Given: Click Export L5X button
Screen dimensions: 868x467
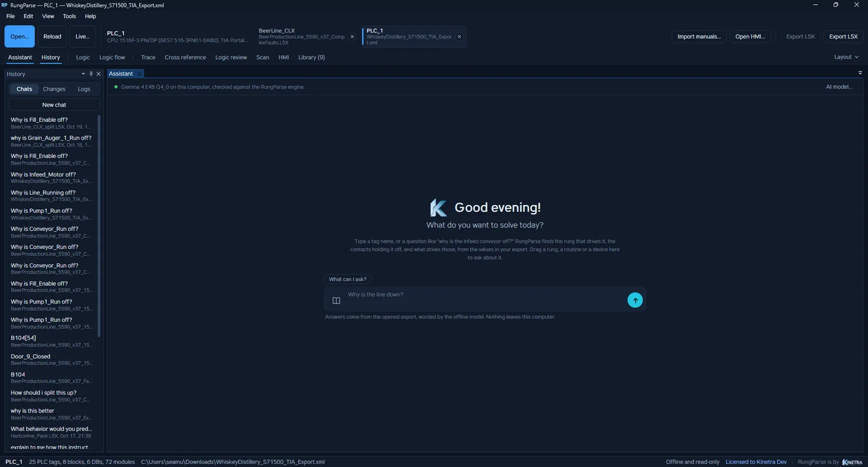Looking at the screenshot, I should [844, 36].
